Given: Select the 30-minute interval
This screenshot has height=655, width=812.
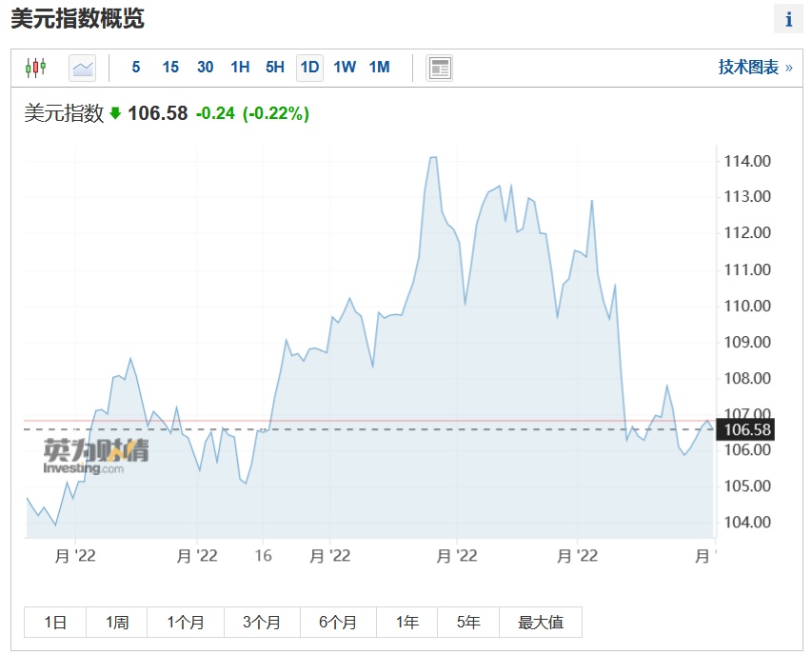Looking at the screenshot, I should (206, 67).
